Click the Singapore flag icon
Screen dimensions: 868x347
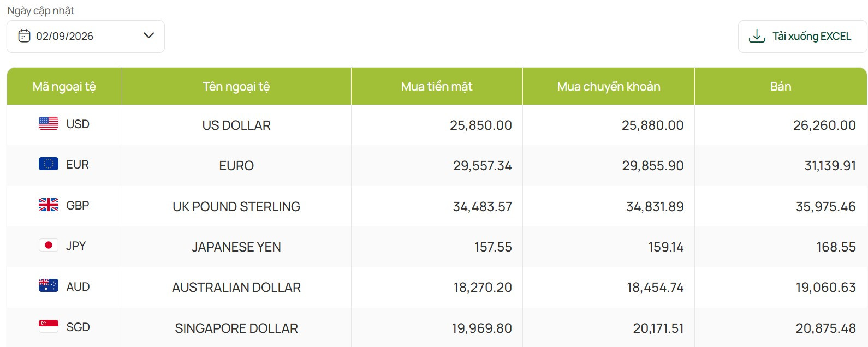pos(49,327)
